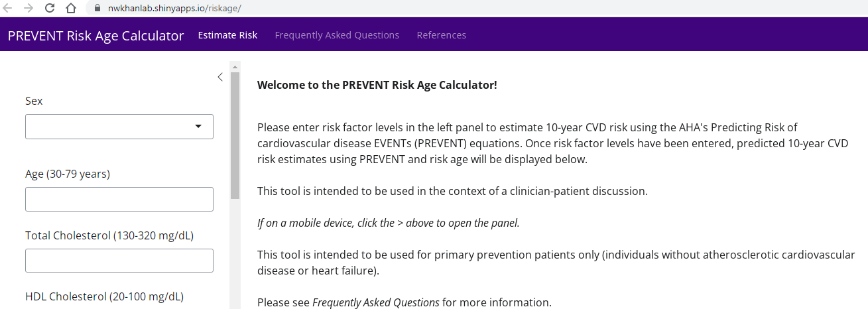Click the browser forward arrow
The image size is (868, 309).
(x=28, y=8)
